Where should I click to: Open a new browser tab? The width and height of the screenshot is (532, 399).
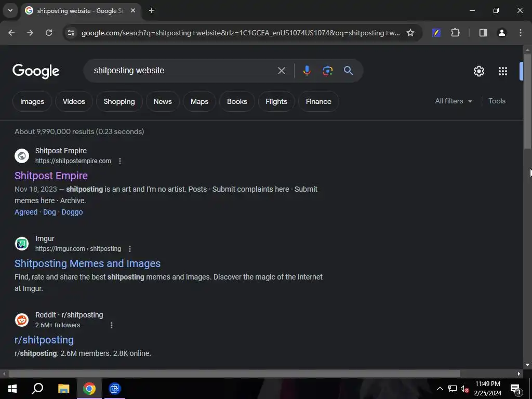[x=152, y=10]
